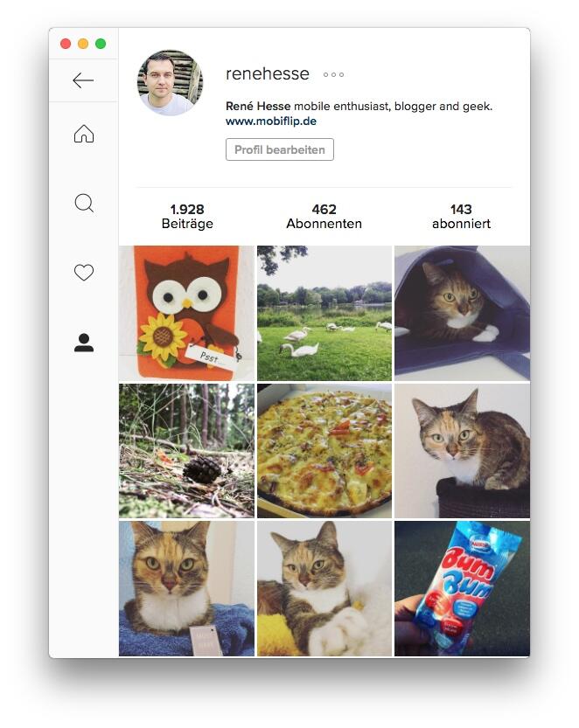The width and height of the screenshot is (579, 728).
Task: Click the renehesse profile picture
Action: coord(170,83)
